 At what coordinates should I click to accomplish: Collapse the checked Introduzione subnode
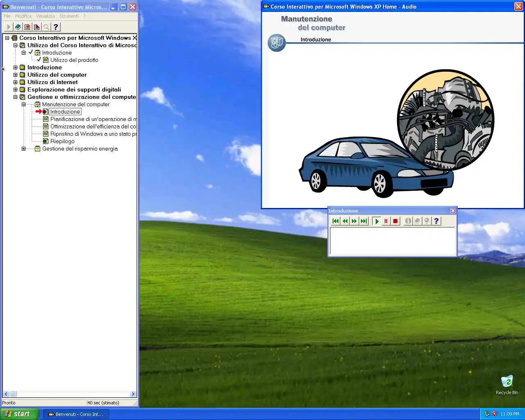(x=24, y=52)
